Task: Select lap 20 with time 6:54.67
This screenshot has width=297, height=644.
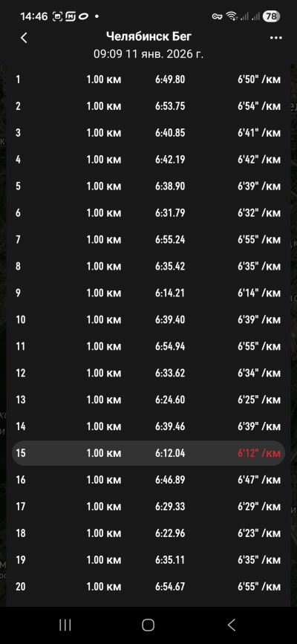Action: (x=148, y=587)
